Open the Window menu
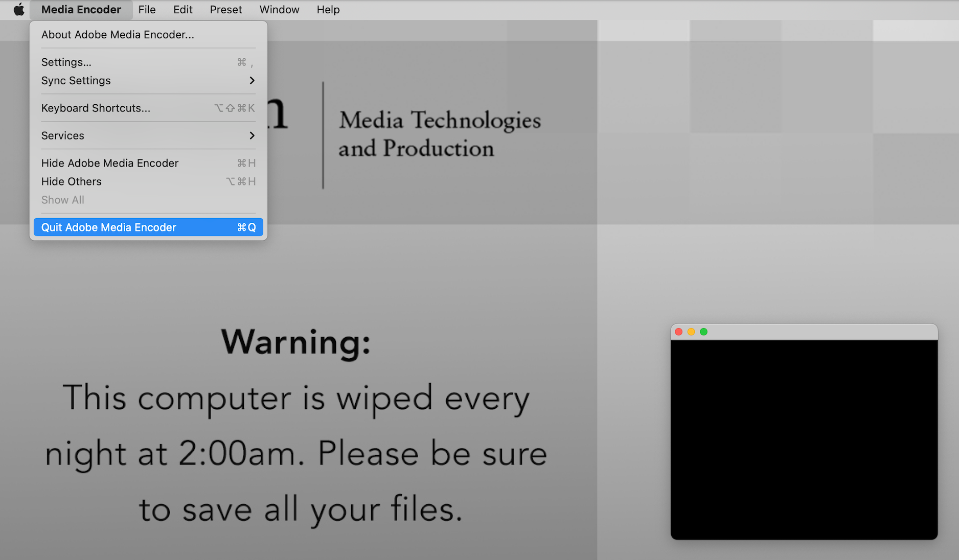This screenshot has width=959, height=560. [x=280, y=10]
